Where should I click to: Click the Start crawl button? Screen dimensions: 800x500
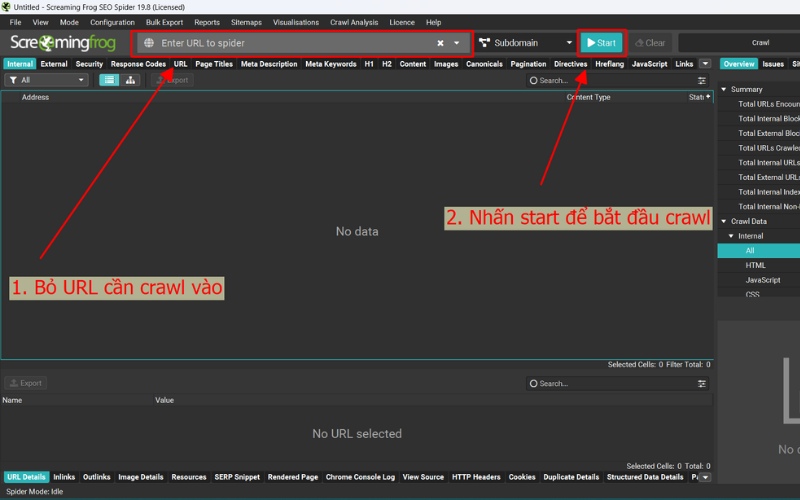[x=602, y=43]
